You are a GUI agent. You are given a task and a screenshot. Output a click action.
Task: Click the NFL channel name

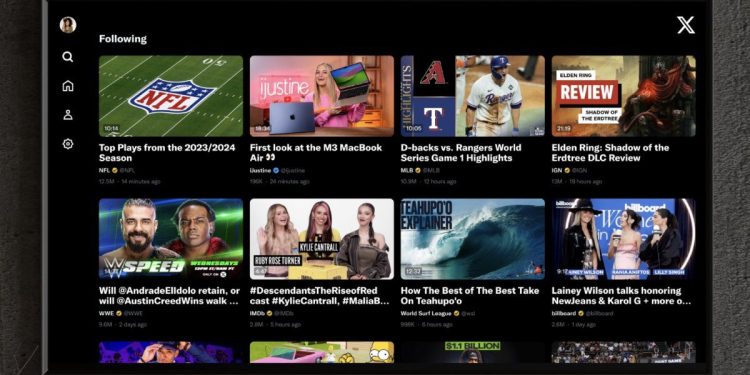click(x=104, y=170)
